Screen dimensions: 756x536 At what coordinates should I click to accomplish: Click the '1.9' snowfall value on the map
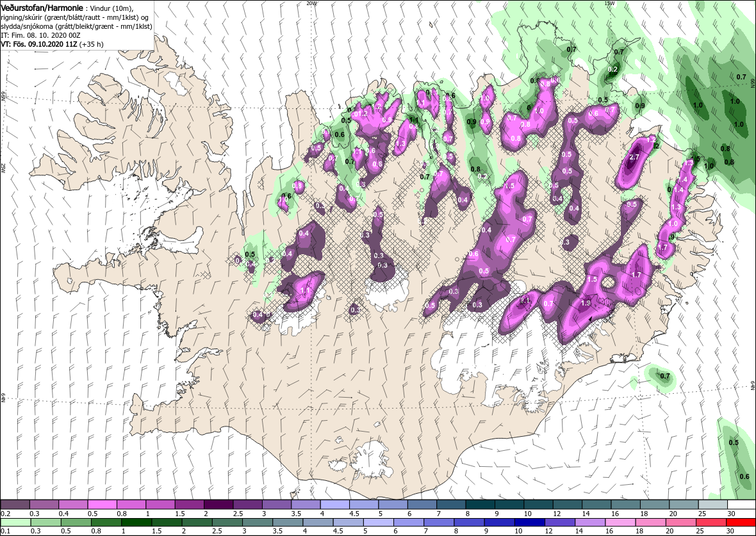pos(586,303)
